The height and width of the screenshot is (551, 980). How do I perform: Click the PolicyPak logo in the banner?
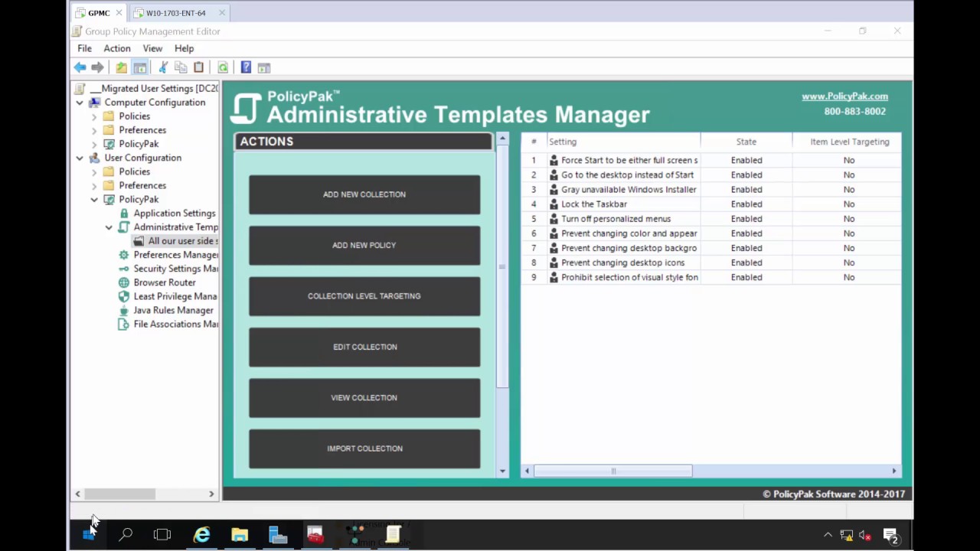point(247,109)
